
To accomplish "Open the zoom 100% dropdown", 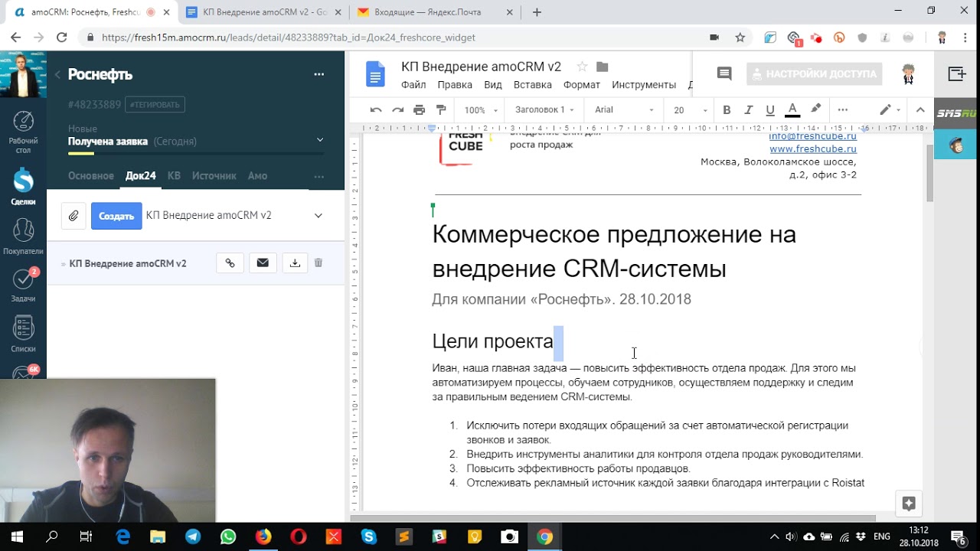I will coord(481,109).
